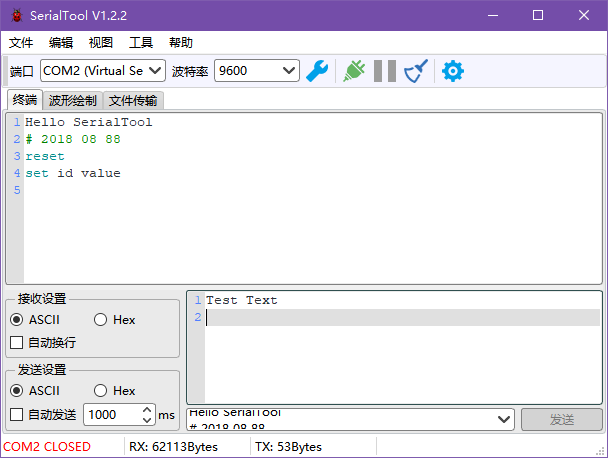Screen dimensions: 608x458
Task: Click the 'Test Text' line in send box
Action: coord(242,300)
